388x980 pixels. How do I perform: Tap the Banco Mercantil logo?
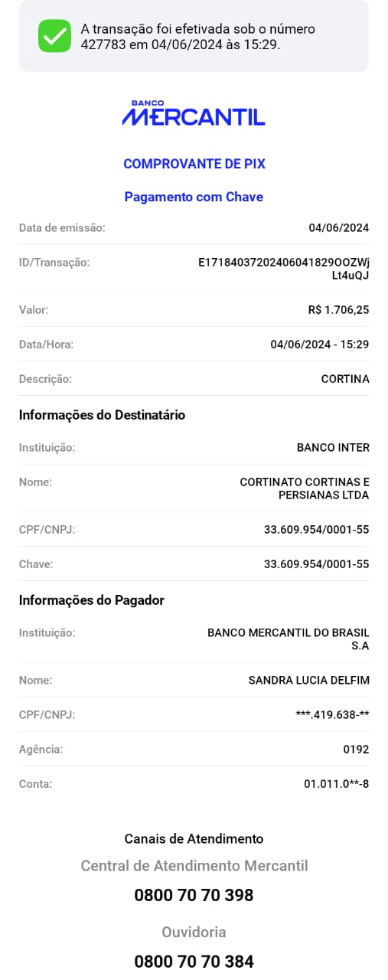(x=194, y=113)
